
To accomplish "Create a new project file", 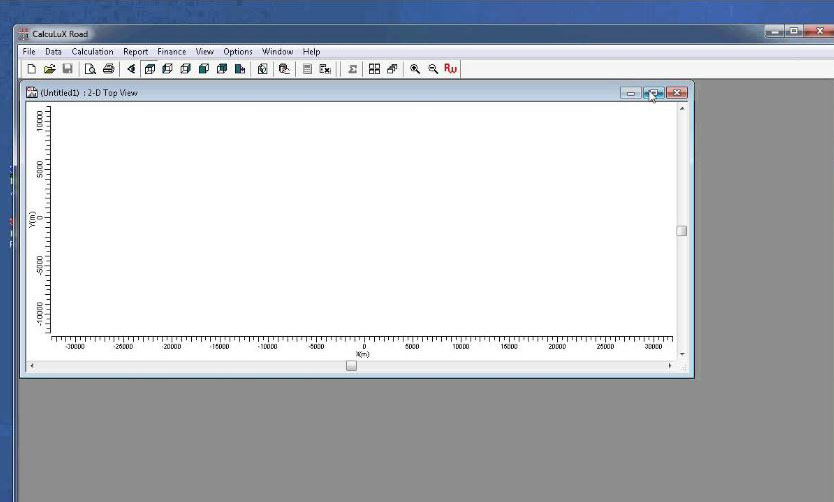I will coord(31,69).
